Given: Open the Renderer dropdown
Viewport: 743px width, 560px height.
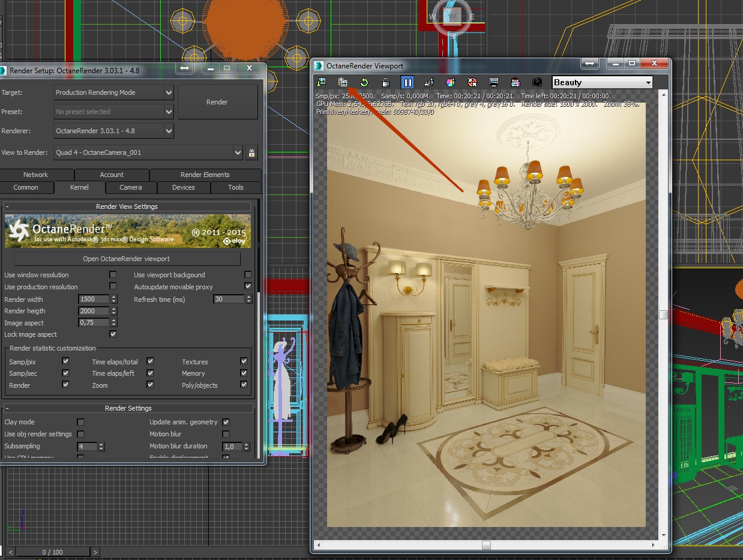Looking at the screenshot, I should point(113,131).
